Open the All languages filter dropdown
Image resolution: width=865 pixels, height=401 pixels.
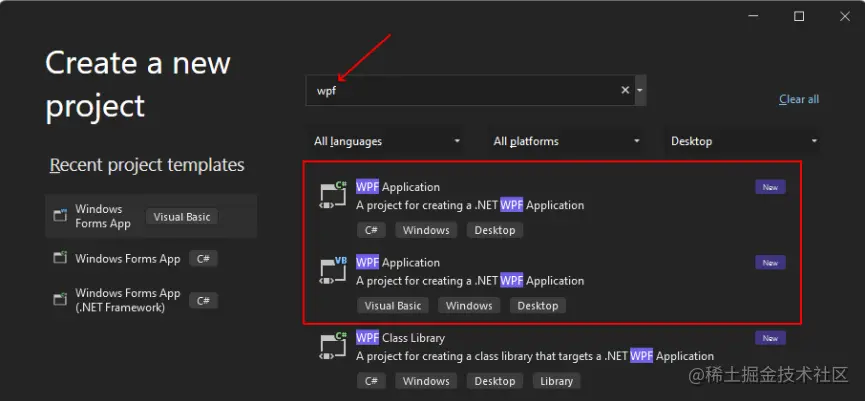pyautogui.click(x=387, y=141)
